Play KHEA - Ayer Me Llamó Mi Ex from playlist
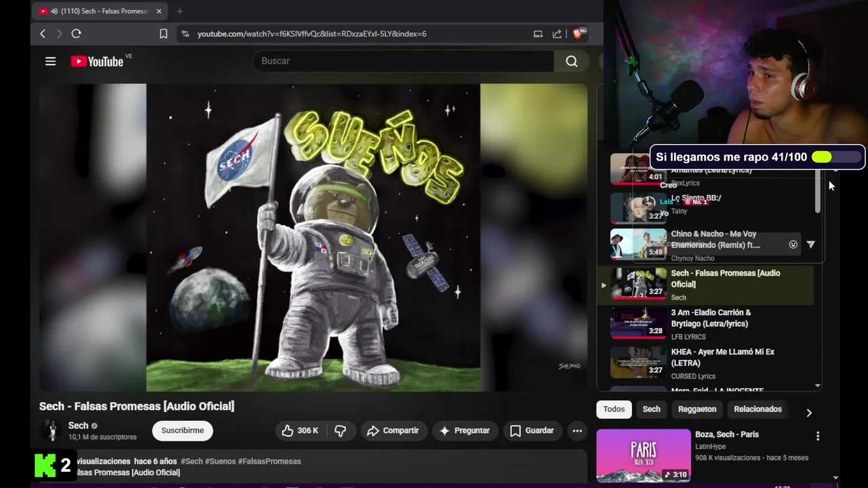This screenshot has height=488, width=868. point(705,363)
